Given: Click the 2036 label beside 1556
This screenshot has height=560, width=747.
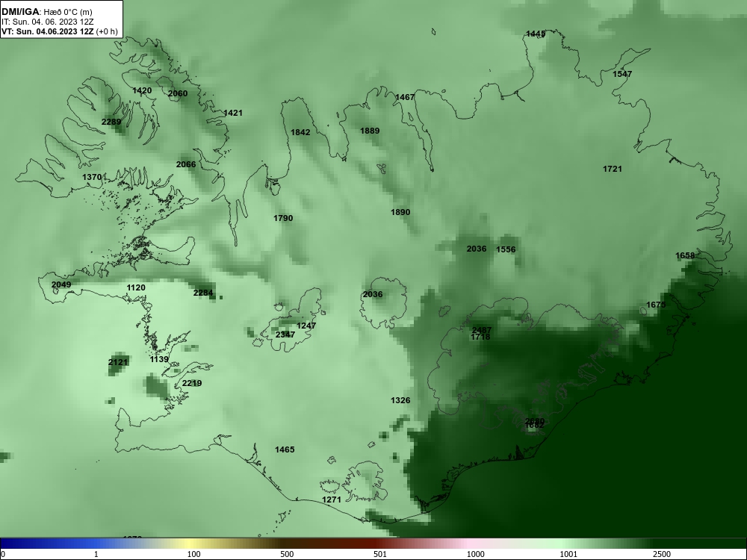Looking at the screenshot, I should tap(477, 249).
